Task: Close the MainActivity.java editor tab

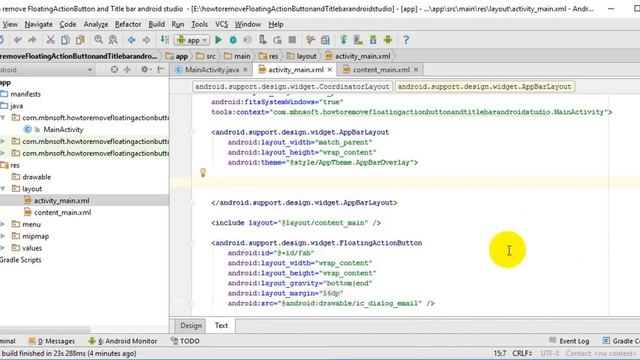Action: coord(245,70)
